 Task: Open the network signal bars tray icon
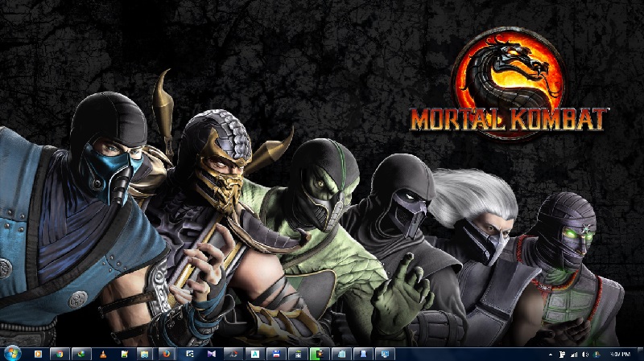tap(574, 355)
